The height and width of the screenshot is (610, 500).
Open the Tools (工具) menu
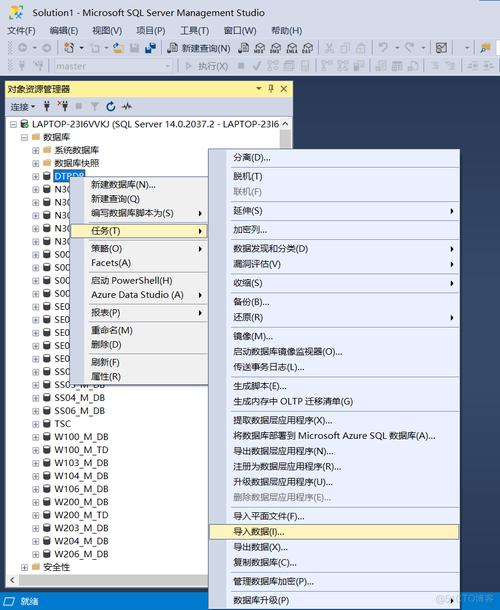195,31
